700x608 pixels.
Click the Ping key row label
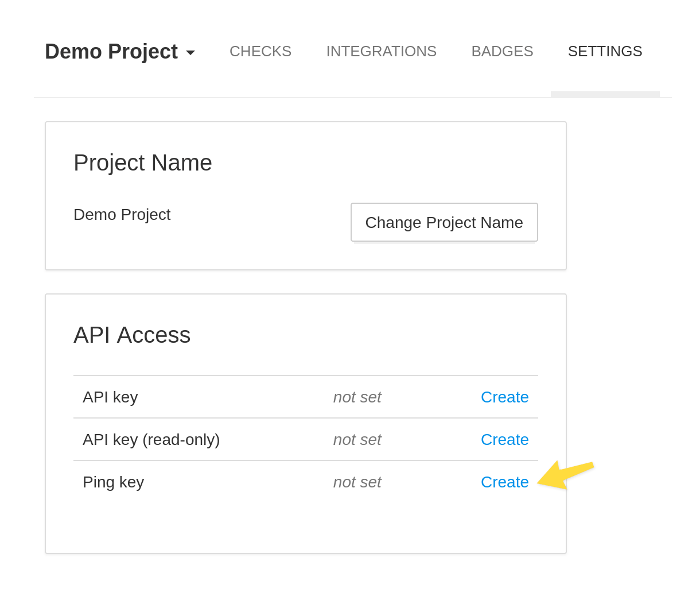pos(113,482)
